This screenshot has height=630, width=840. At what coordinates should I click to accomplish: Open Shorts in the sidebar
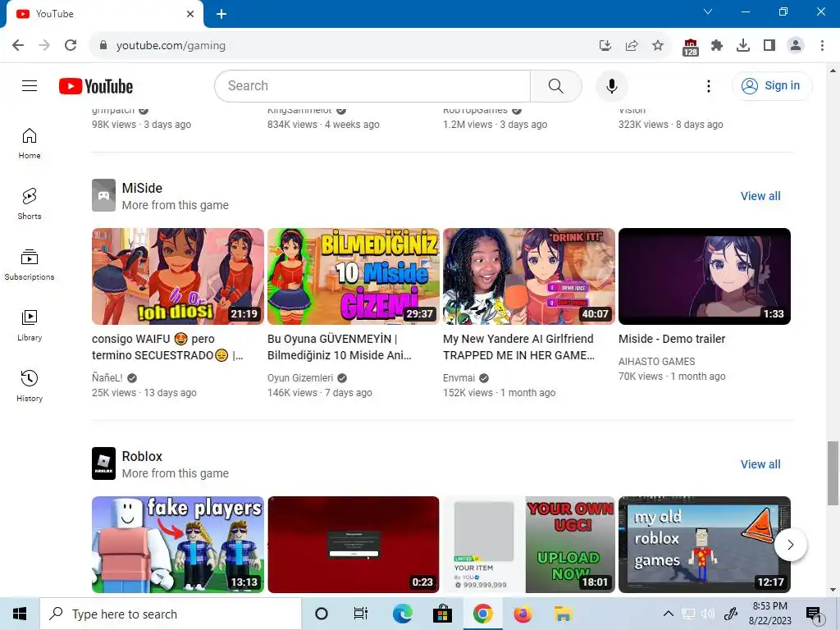pyautogui.click(x=30, y=204)
